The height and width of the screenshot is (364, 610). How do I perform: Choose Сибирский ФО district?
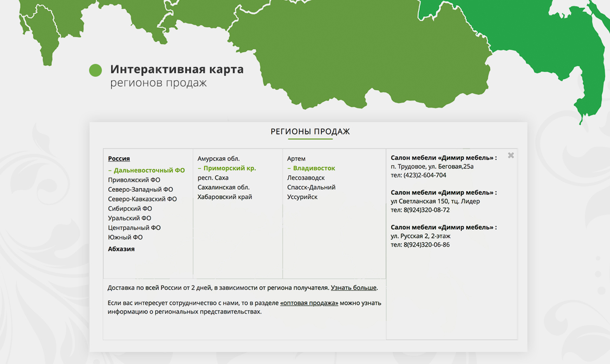[130, 208]
